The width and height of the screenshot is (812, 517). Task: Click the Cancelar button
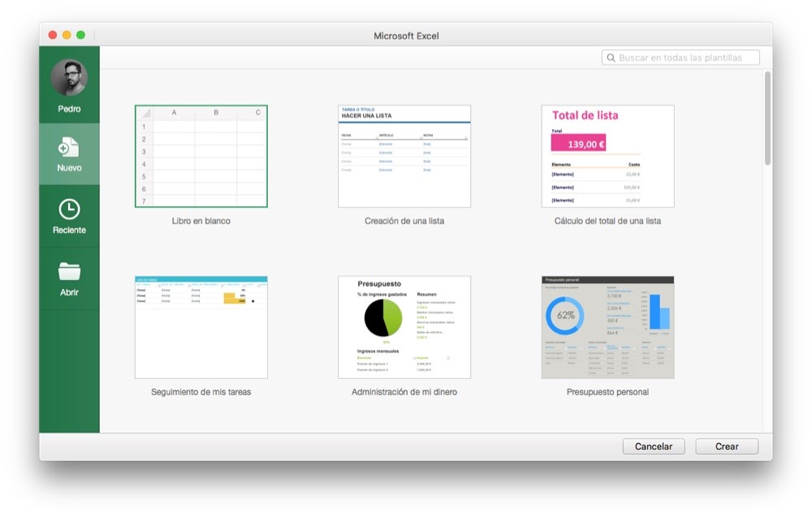click(x=654, y=446)
